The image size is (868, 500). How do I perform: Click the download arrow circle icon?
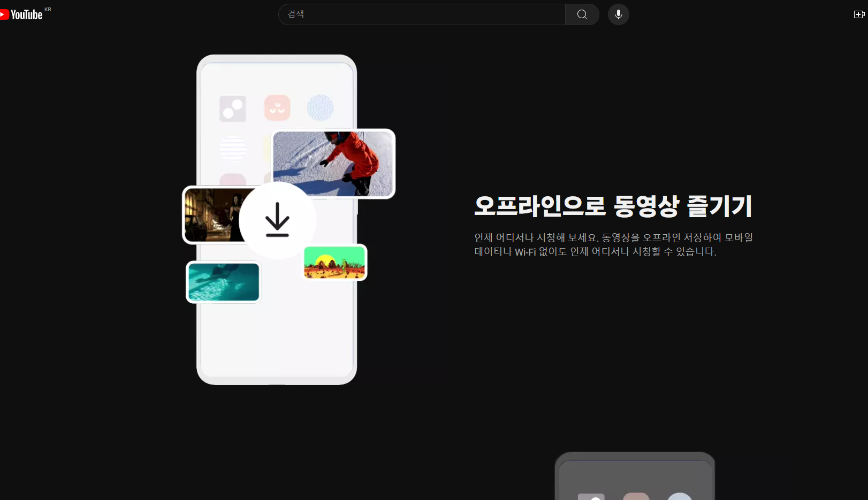pos(277,220)
